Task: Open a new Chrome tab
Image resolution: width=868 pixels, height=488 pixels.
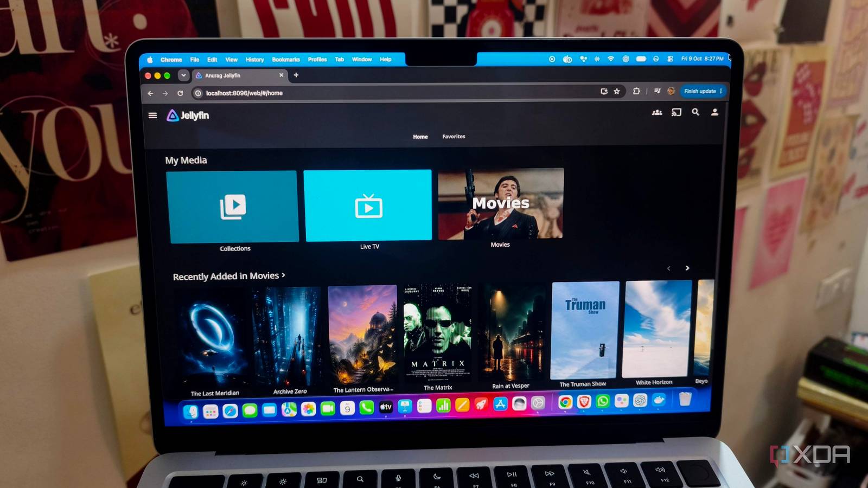Action: (296, 75)
